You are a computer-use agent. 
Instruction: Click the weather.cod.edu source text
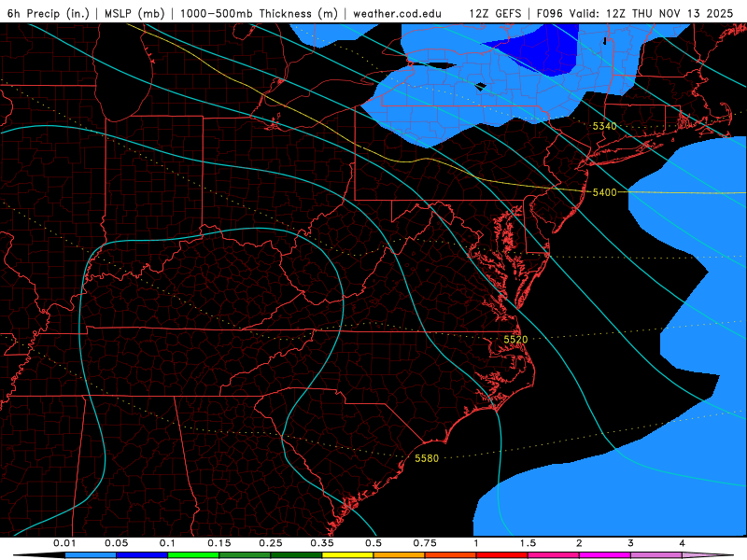point(397,13)
